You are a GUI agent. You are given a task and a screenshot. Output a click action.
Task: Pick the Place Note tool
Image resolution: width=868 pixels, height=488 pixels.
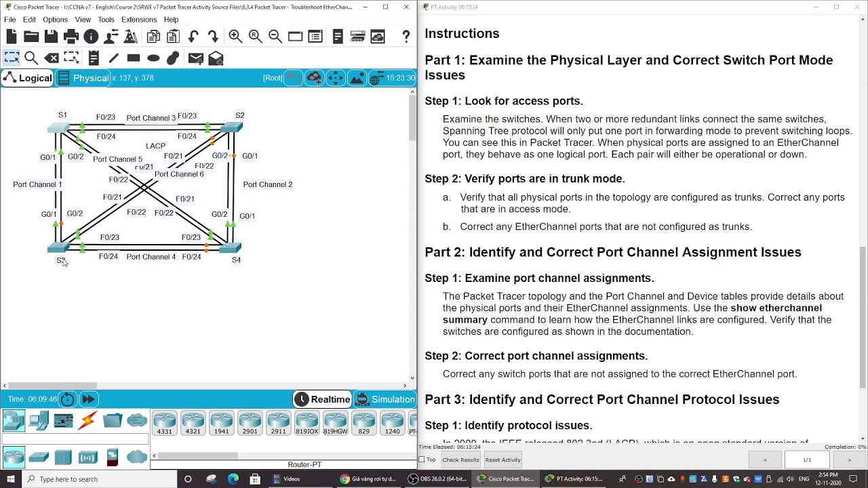tap(94, 58)
